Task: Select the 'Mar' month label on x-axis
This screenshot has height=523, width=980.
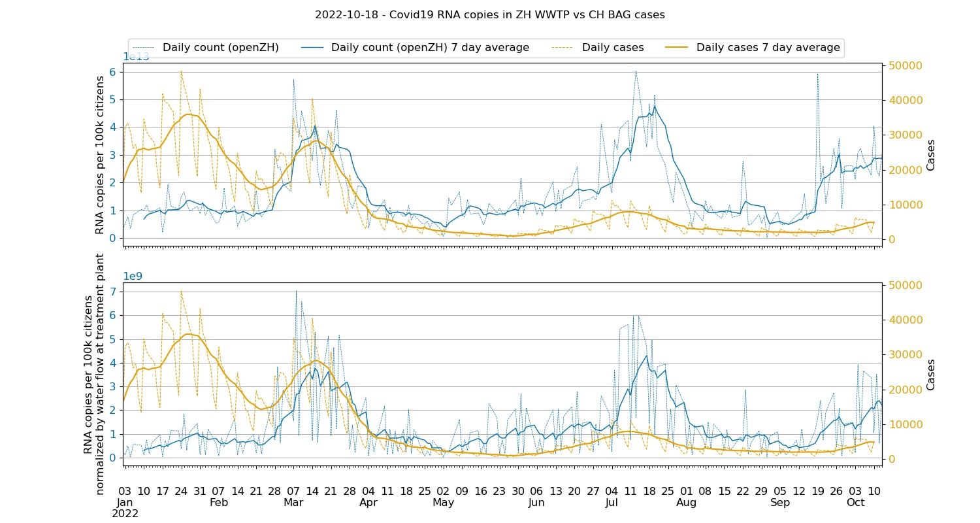Action: (x=293, y=503)
